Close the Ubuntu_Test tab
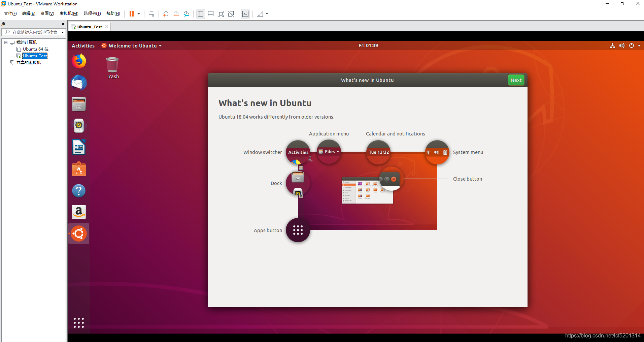This screenshot has width=644, height=342. 107,27
